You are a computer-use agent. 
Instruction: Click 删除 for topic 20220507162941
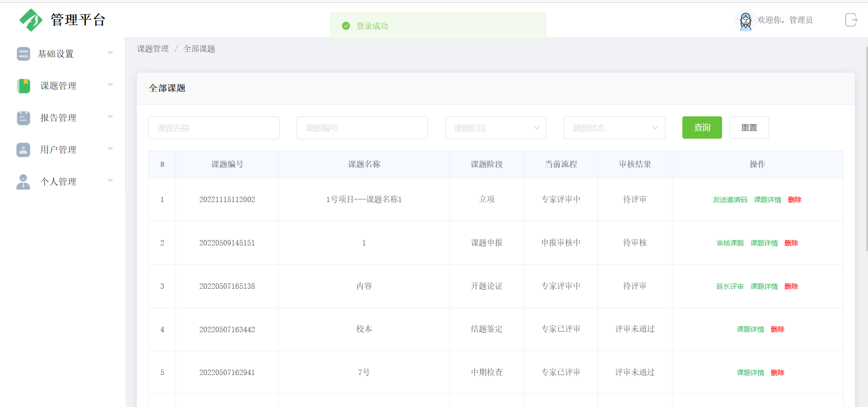(778, 373)
